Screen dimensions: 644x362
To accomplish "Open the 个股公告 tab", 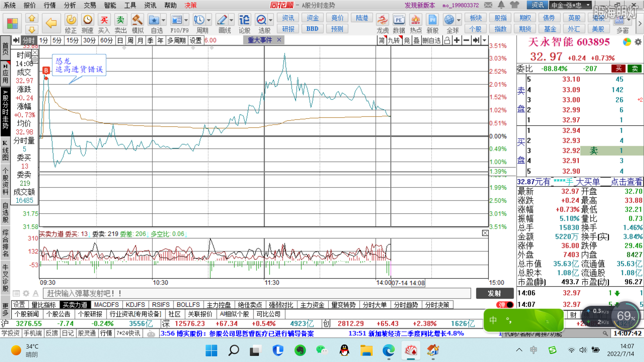I will [58, 314].
